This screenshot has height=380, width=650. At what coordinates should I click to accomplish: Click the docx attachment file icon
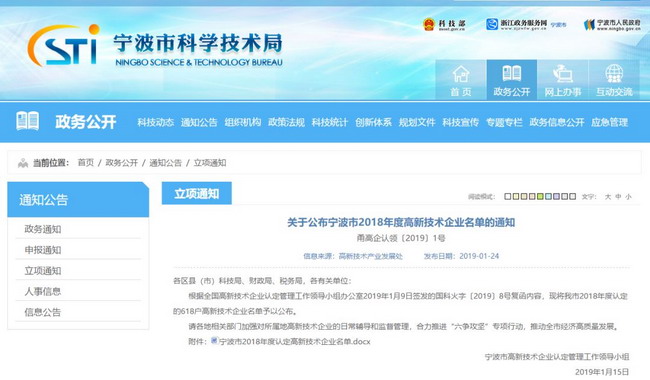pyautogui.click(x=214, y=341)
